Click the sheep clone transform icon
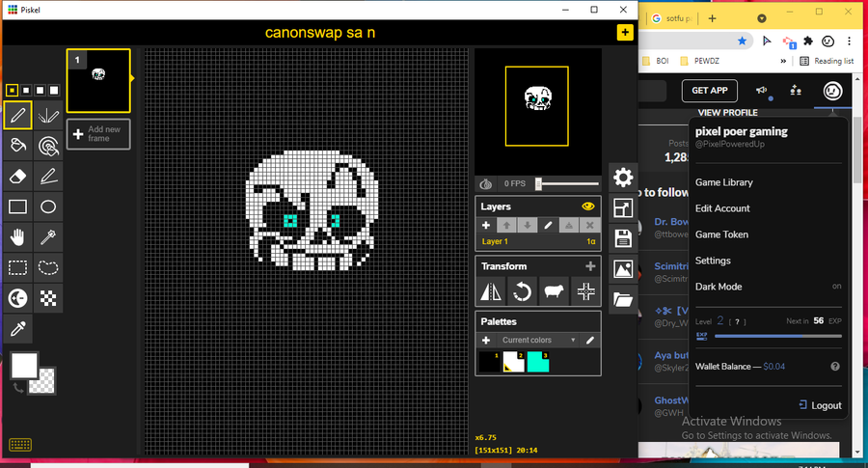This screenshot has height=468, width=868. 554,291
